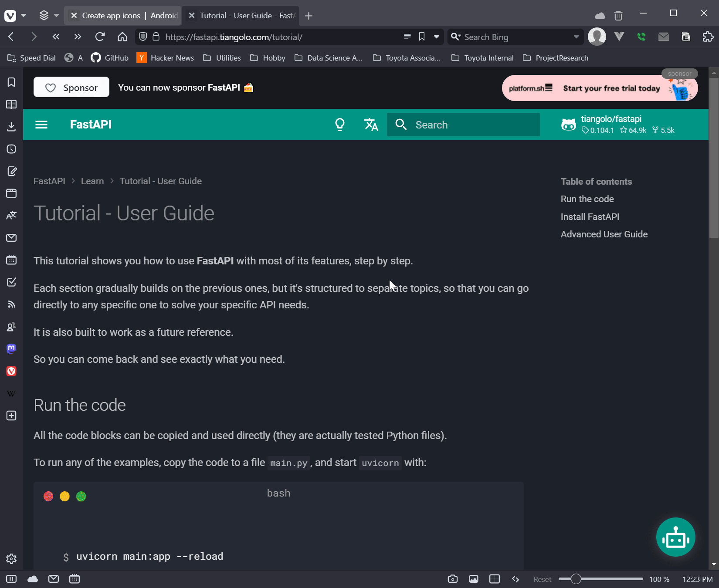Open the Mastodon web panel
The width and height of the screenshot is (719, 588).
[11, 349]
